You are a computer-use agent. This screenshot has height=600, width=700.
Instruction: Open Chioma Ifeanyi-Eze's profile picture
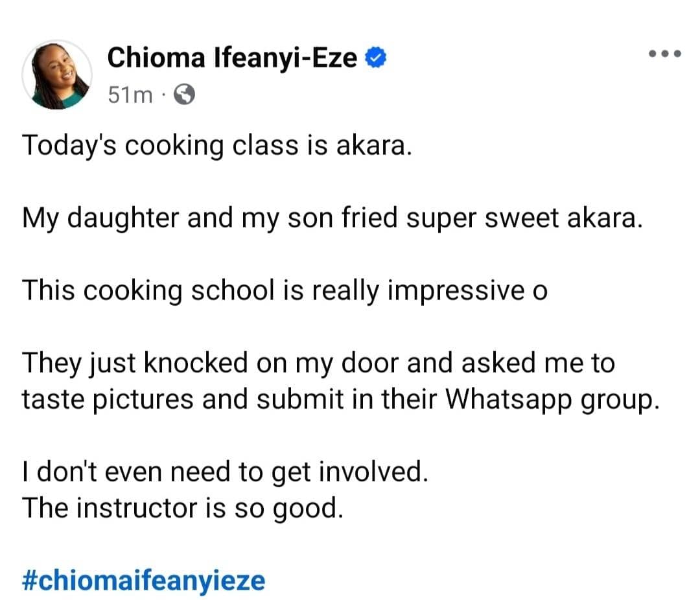pos(56,75)
